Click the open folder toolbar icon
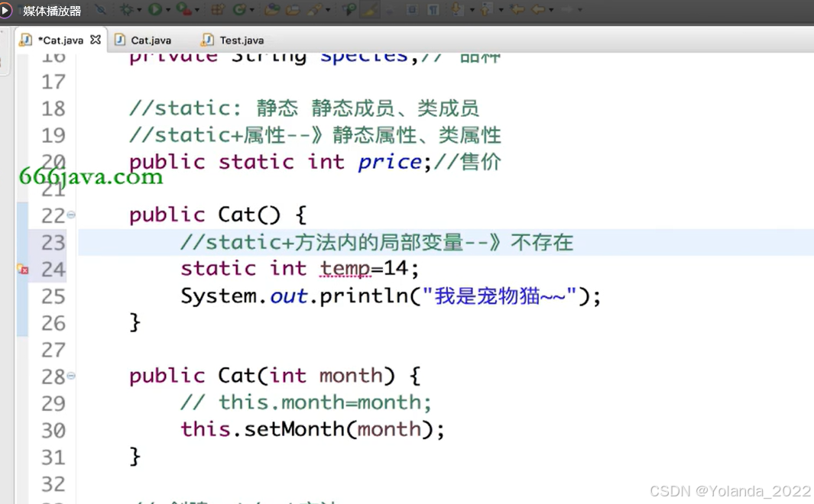 click(292, 9)
